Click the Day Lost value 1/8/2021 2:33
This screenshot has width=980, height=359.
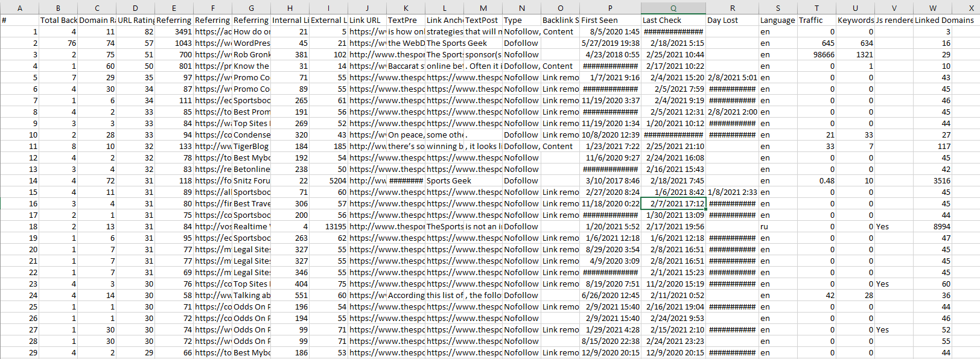coord(733,192)
